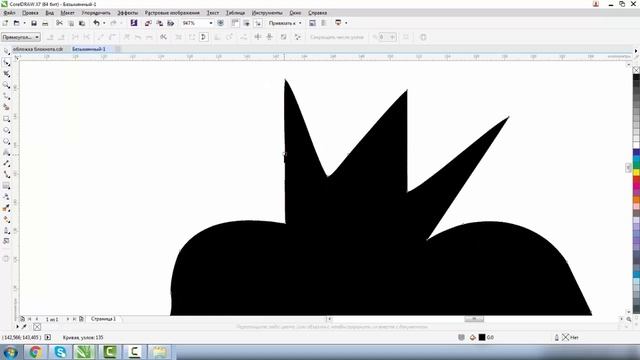Select the Pick tool in toolbox
640x360 pixels.
pyautogui.click(x=6, y=51)
